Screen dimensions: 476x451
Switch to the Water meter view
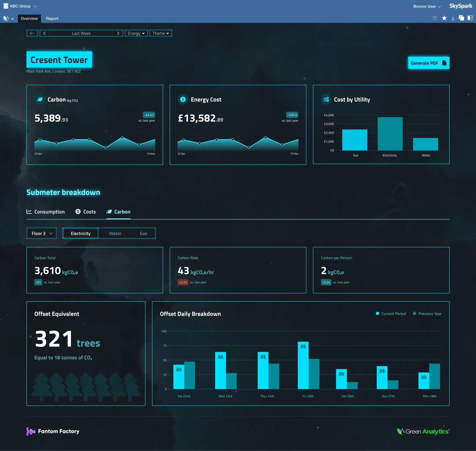point(115,233)
